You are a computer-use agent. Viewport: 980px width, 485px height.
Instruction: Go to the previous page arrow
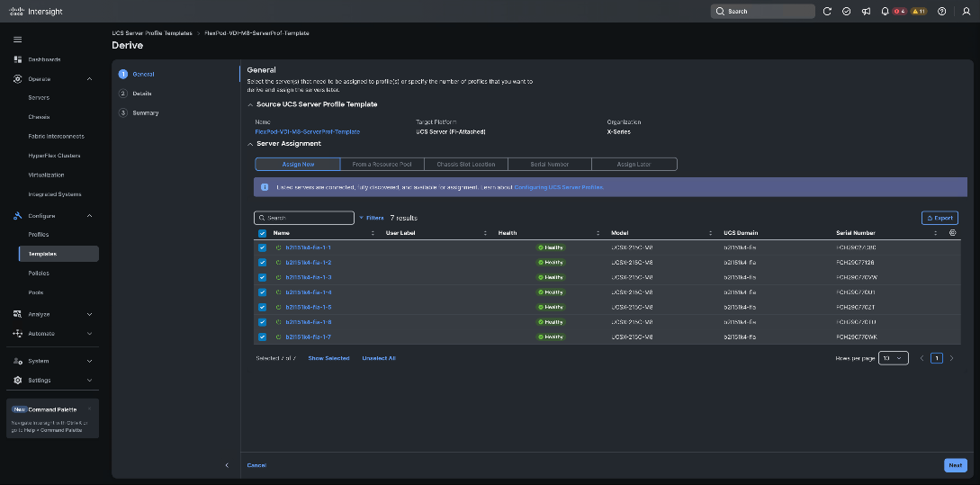point(922,358)
